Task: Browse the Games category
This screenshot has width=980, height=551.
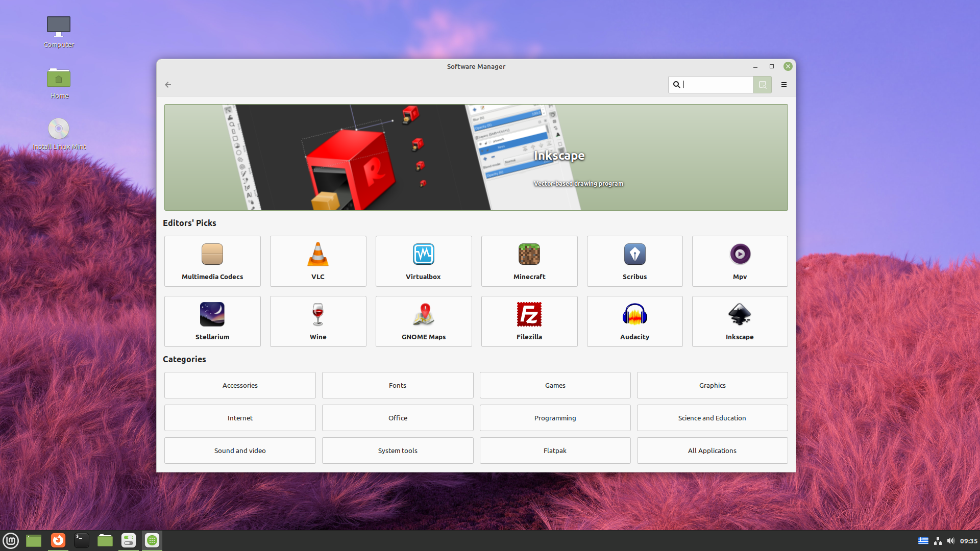Action: (x=555, y=385)
